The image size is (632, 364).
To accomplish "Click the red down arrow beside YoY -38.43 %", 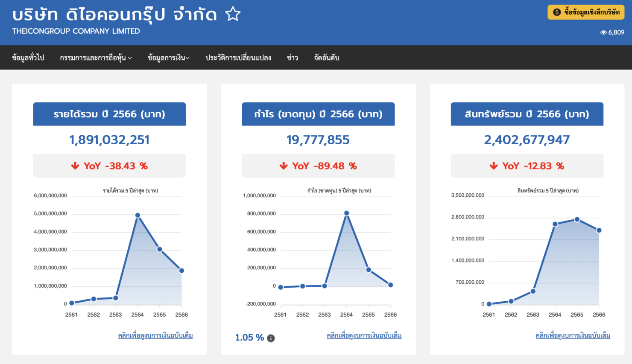I will click(x=75, y=166).
